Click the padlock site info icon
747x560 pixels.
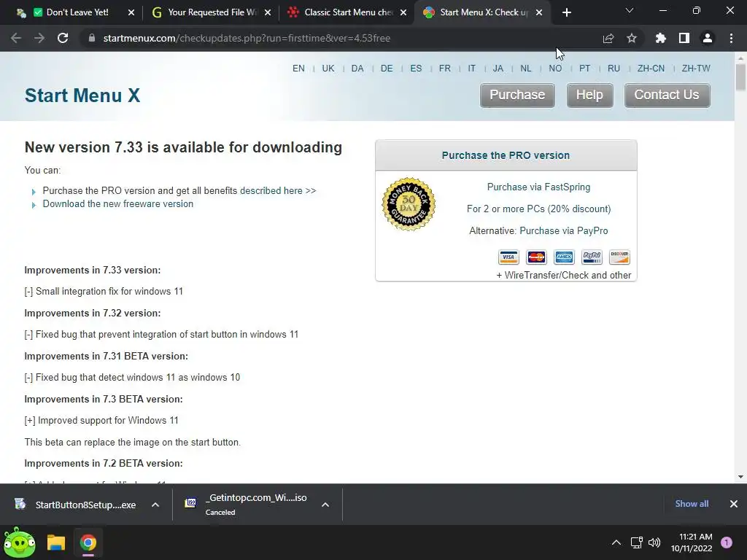92,38
